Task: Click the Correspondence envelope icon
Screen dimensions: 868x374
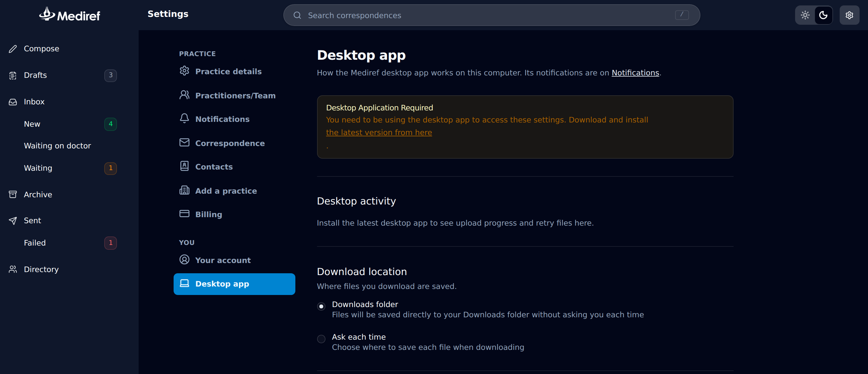Action: tap(184, 142)
